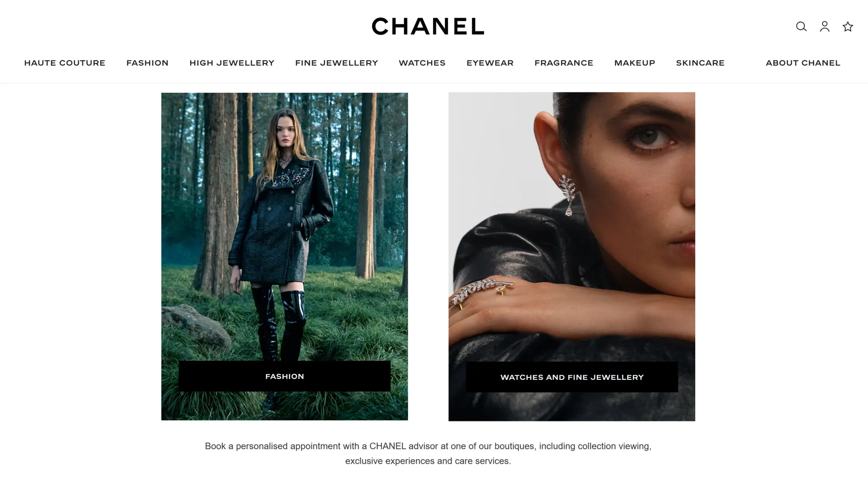Open About Chanel in navigation
Screen dimensions: 868x480
pos(803,63)
